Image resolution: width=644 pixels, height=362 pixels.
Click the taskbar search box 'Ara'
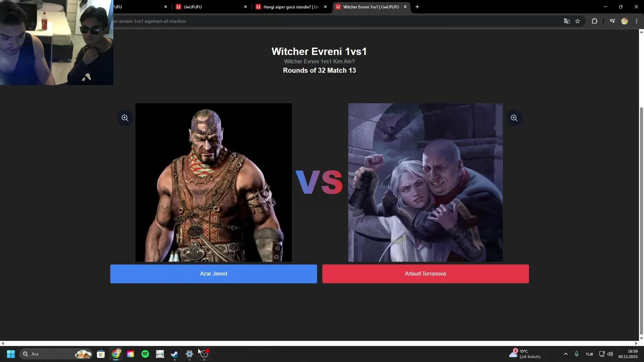coord(56,354)
